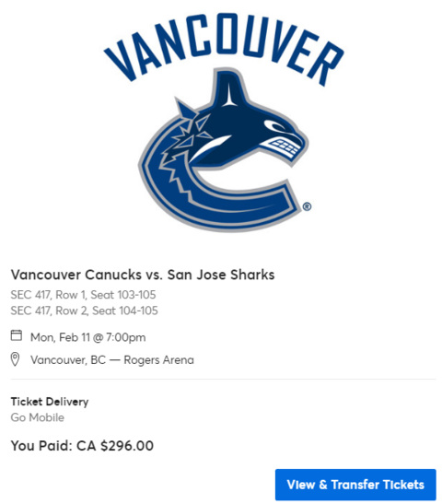Click the Row 2, Seat 104-105 line
The image size is (442, 504).
click(84, 311)
